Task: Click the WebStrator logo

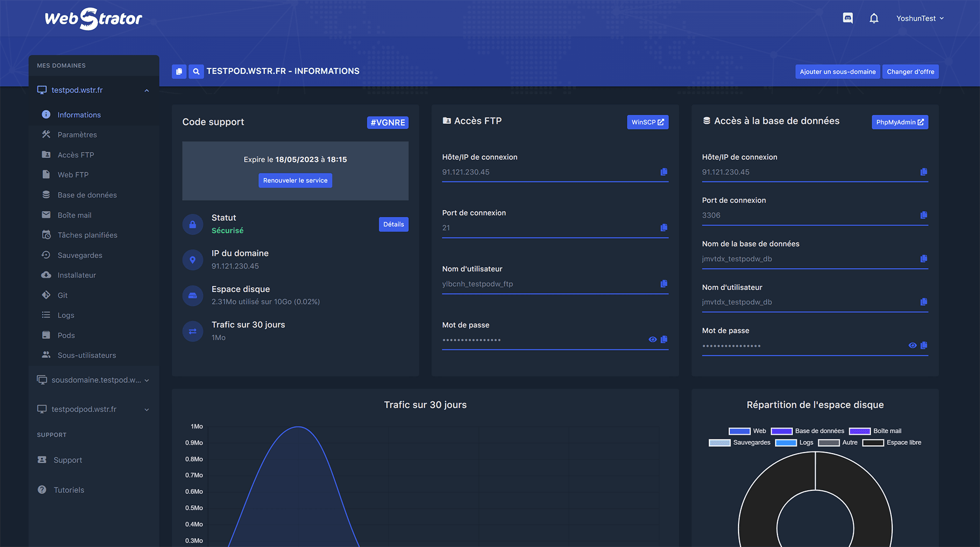Action: pos(93,19)
